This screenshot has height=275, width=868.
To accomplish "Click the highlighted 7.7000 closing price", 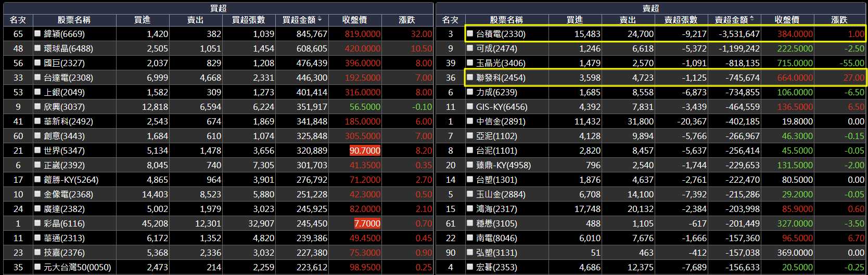I will (367, 223).
